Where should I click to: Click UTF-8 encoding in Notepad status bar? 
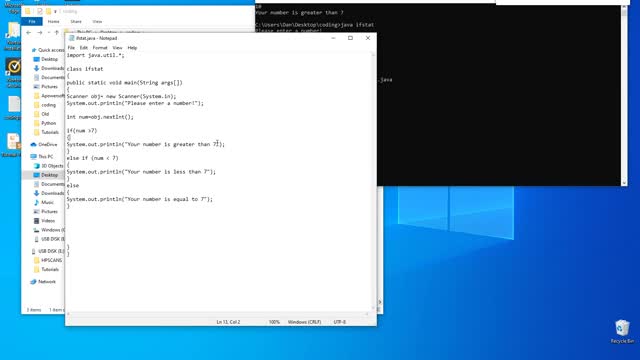340,322
